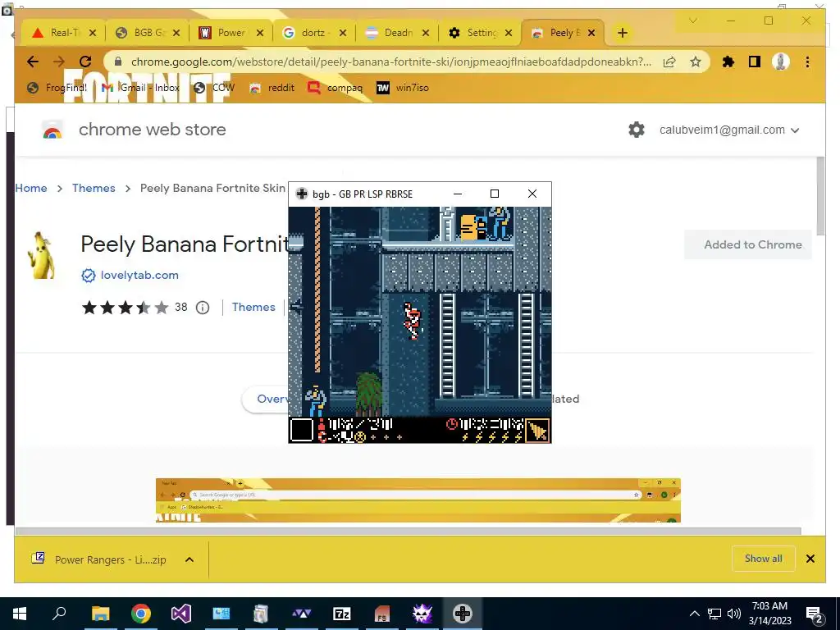Open the Gmail - Inbox bookmark
840x630 pixels.
pos(140,88)
